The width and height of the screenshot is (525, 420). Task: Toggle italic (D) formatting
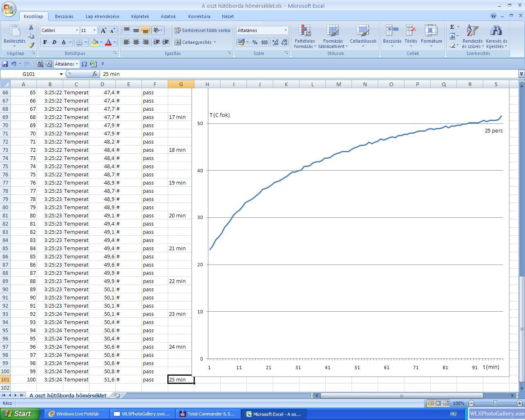point(54,42)
